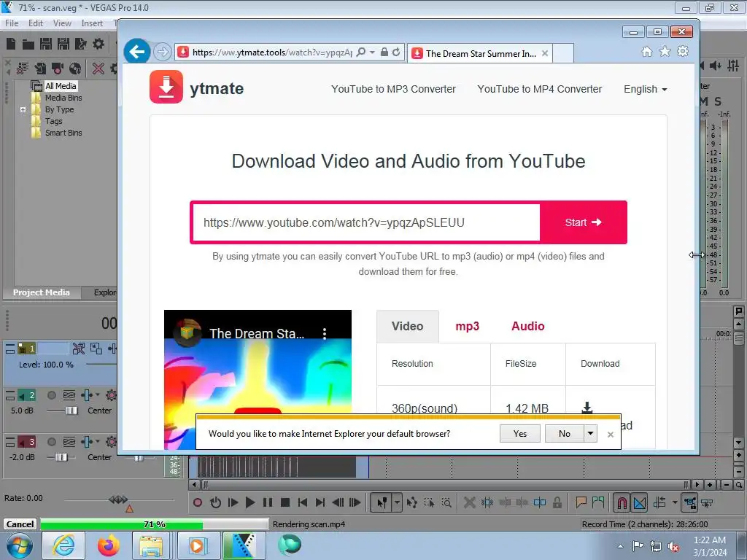Click the New Project icon in VEGAS toolbar
Screen dimensions: 747x560
click(x=11, y=44)
